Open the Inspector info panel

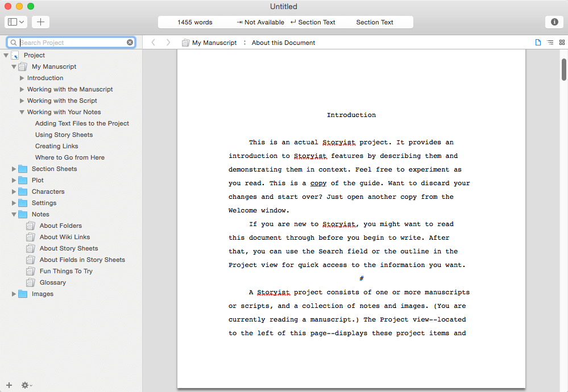pyautogui.click(x=554, y=22)
